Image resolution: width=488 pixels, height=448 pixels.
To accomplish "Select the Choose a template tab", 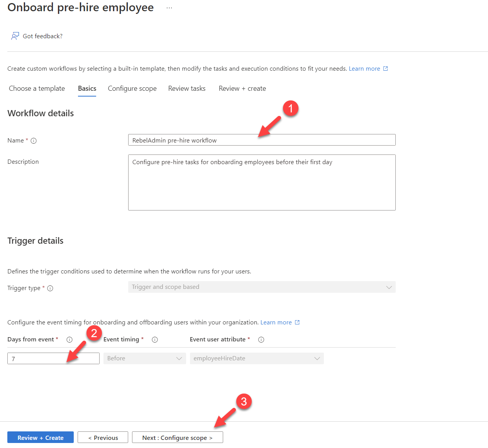I will click(x=37, y=88).
